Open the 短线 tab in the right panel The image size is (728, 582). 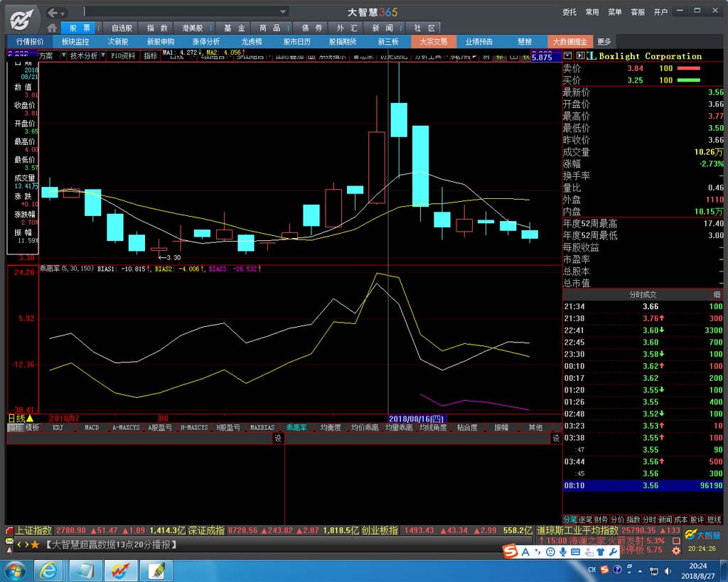pyautogui.click(x=714, y=519)
